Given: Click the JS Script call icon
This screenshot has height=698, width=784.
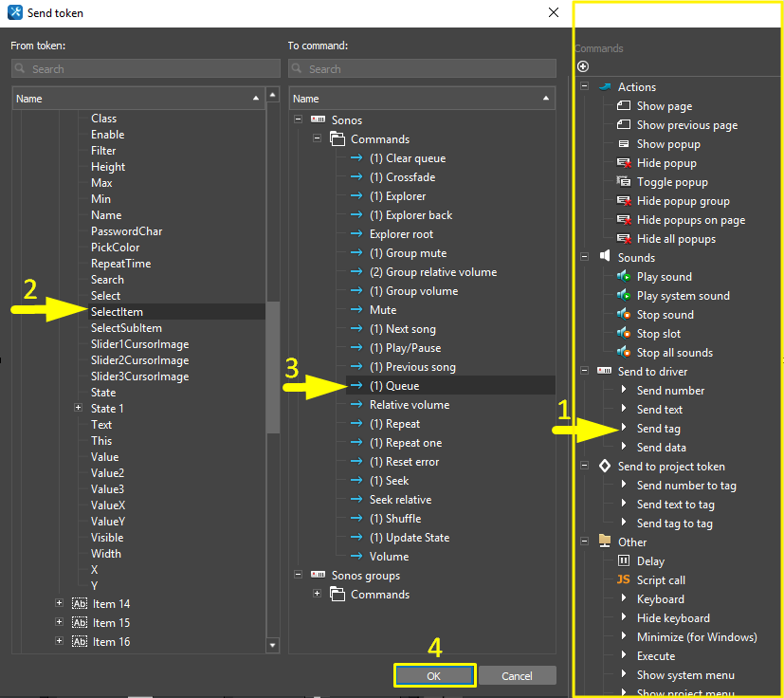Looking at the screenshot, I should pos(623,580).
